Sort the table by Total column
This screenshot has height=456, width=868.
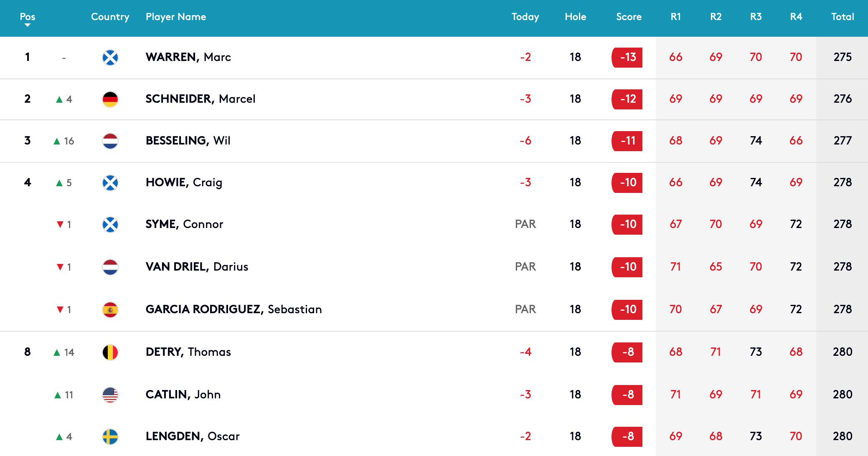[843, 17]
